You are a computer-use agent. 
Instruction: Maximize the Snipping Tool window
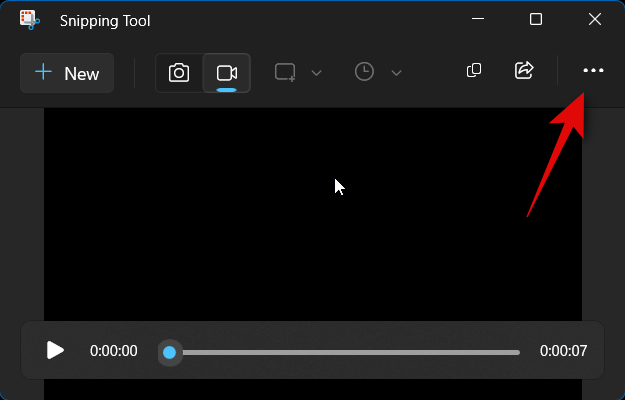[536, 20]
